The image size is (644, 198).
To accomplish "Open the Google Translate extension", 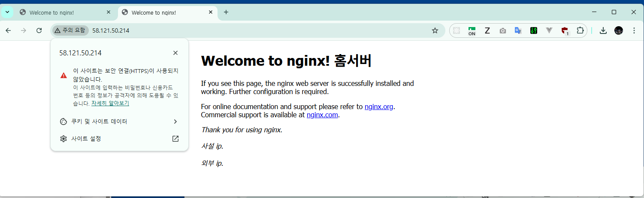I will [518, 30].
